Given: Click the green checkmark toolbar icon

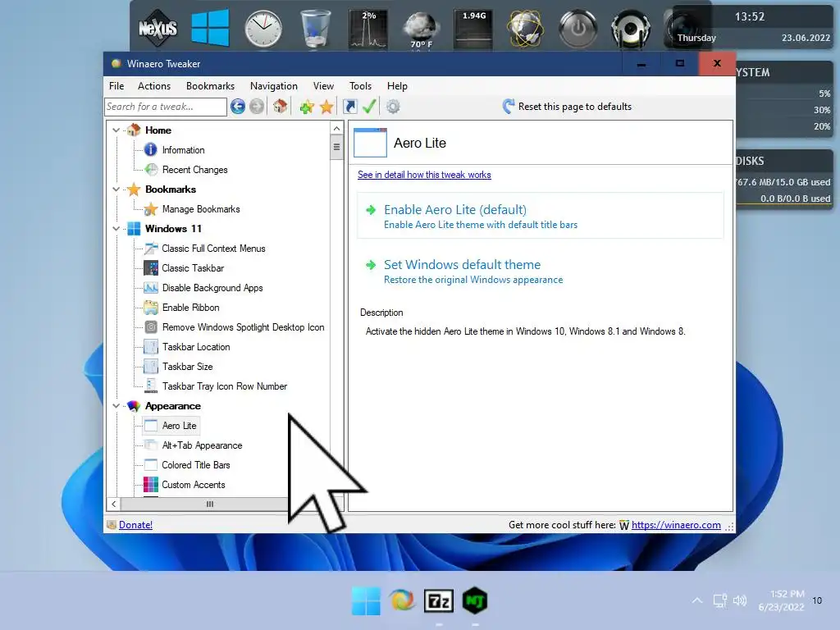Looking at the screenshot, I should pos(369,107).
